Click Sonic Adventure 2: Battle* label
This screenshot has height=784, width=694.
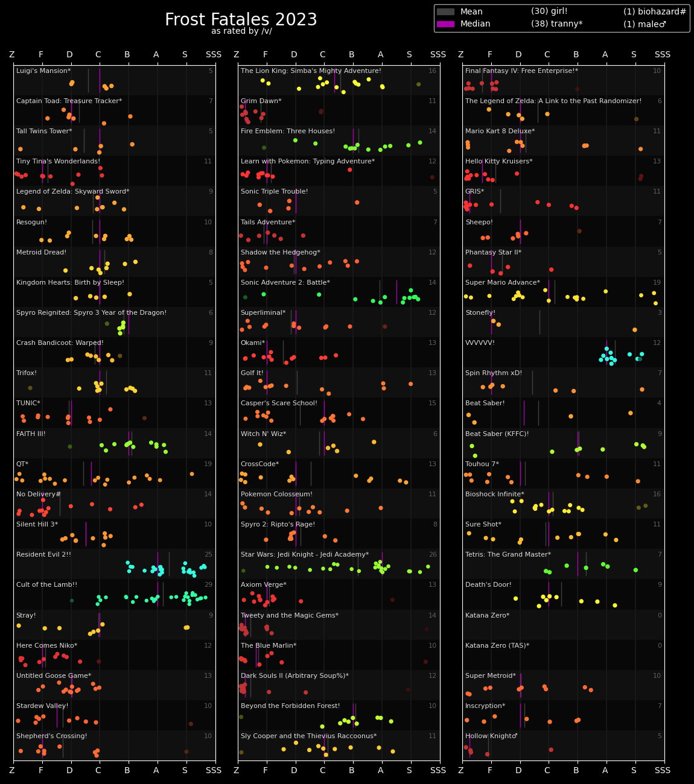285,283
